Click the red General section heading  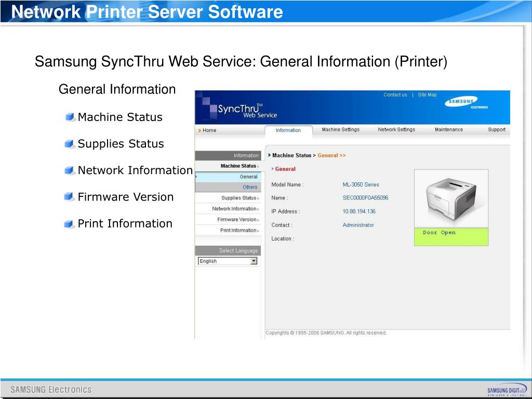[285, 169]
